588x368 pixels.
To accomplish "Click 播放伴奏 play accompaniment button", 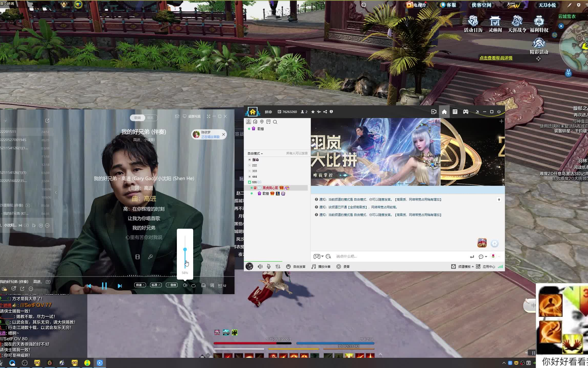I will click(x=321, y=267).
